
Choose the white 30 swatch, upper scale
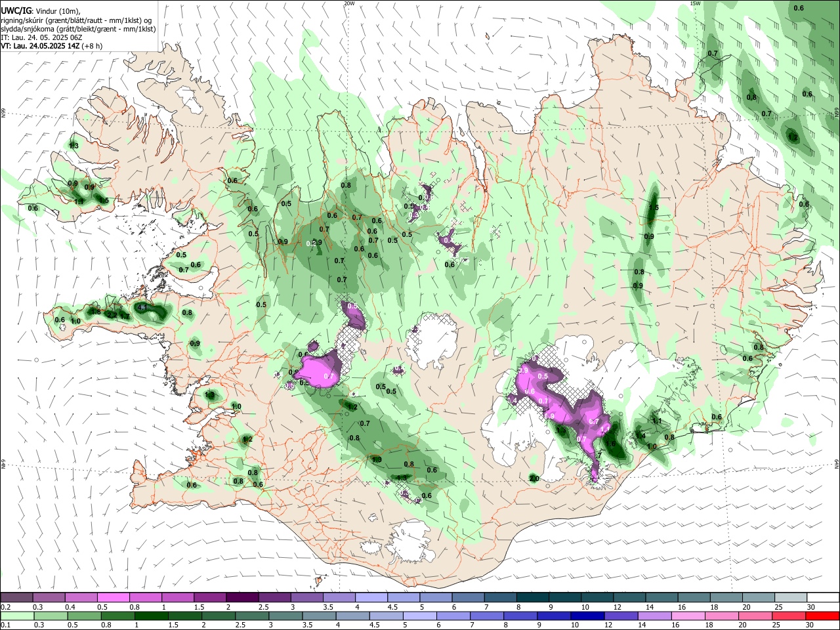[x=822, y=597]
